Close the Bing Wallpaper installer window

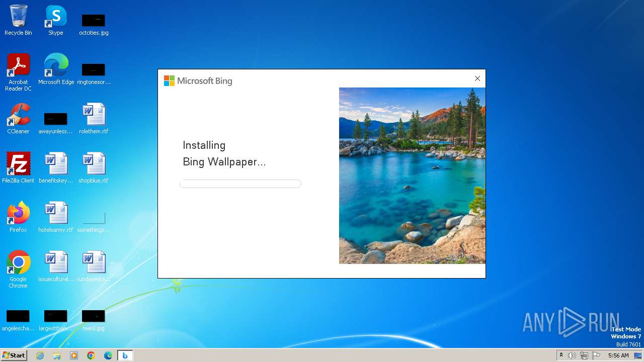(477, 78)
